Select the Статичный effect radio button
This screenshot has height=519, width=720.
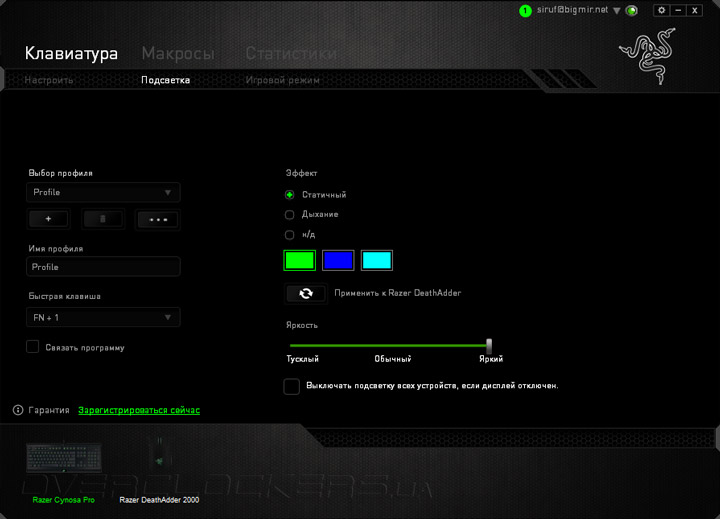click(290, 195)
